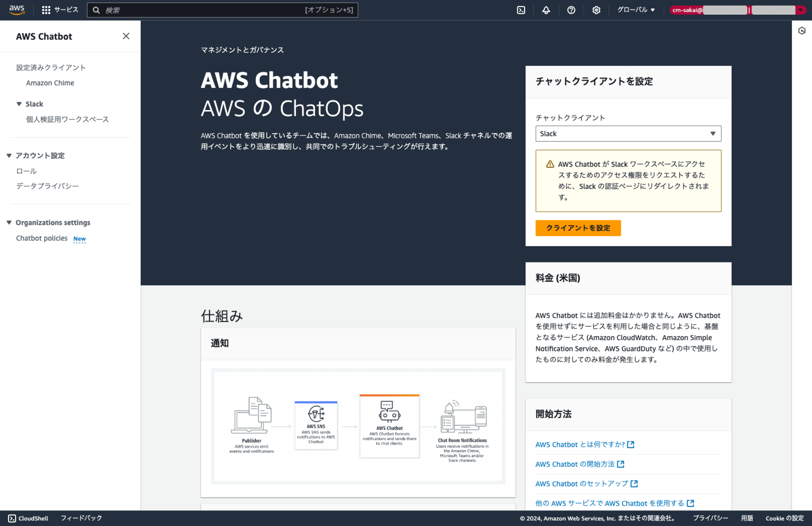Click external link icon beside 'とは何ですか?'
This screenshot has width=812, height=526.
[x=631, y=444]
